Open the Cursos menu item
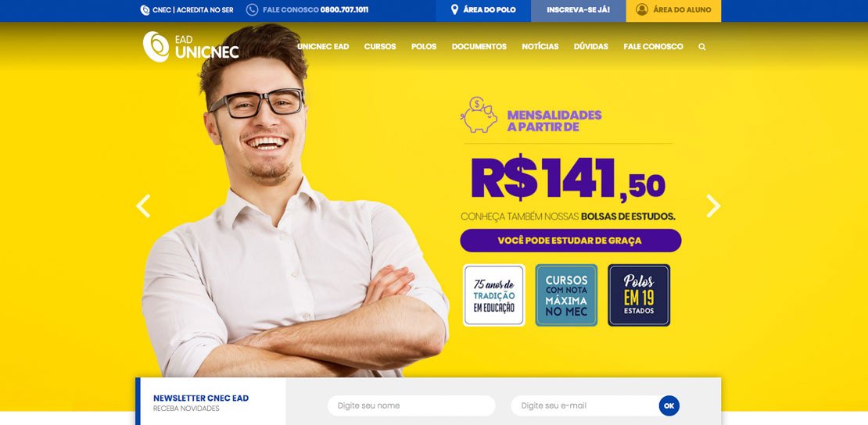868x425 pixels. point(380,47)
